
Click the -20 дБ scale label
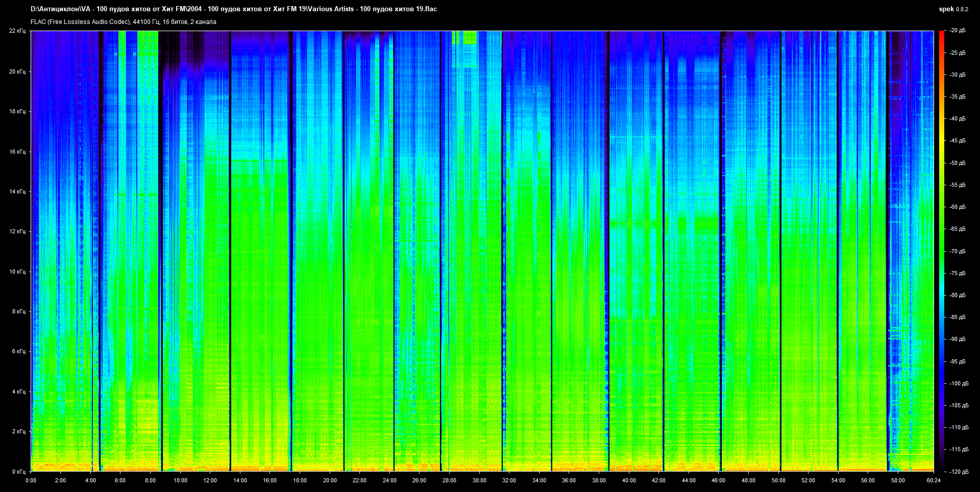point(957,31)
